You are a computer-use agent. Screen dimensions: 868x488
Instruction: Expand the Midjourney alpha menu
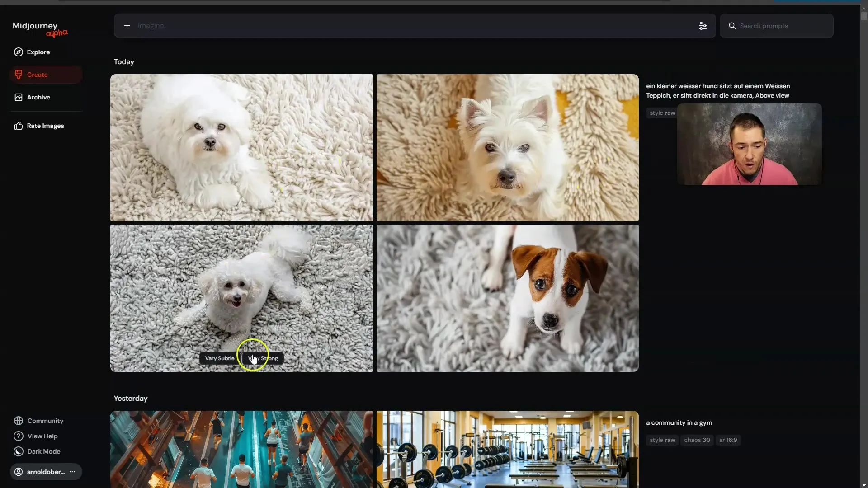point(39,28)
